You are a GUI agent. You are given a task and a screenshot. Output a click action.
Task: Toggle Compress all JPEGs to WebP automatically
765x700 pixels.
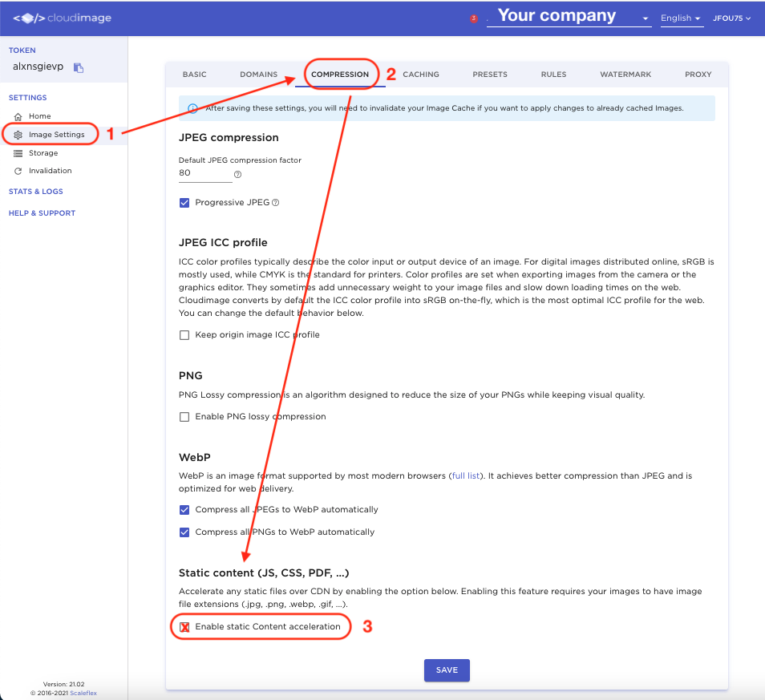click(184, 509)
